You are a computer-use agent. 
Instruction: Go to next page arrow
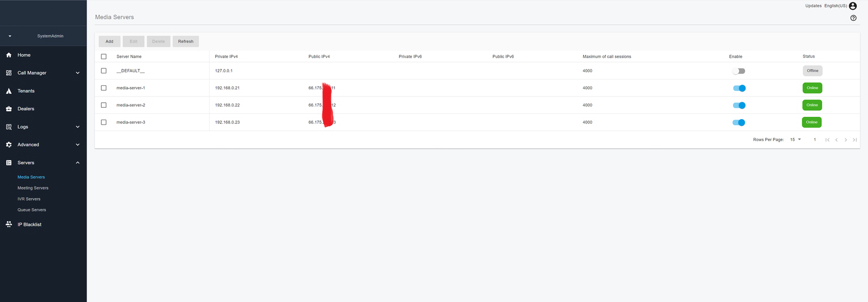(x=845, y=139)
